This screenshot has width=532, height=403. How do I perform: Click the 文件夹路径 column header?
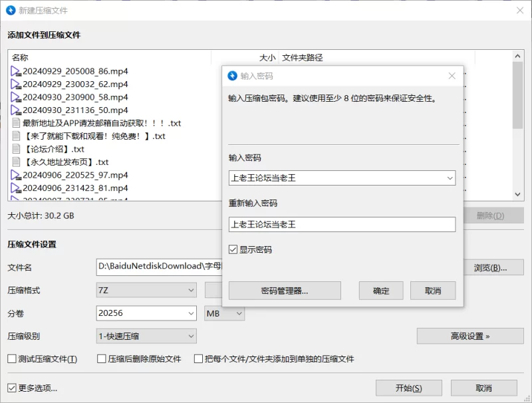(x=303, y=58)
